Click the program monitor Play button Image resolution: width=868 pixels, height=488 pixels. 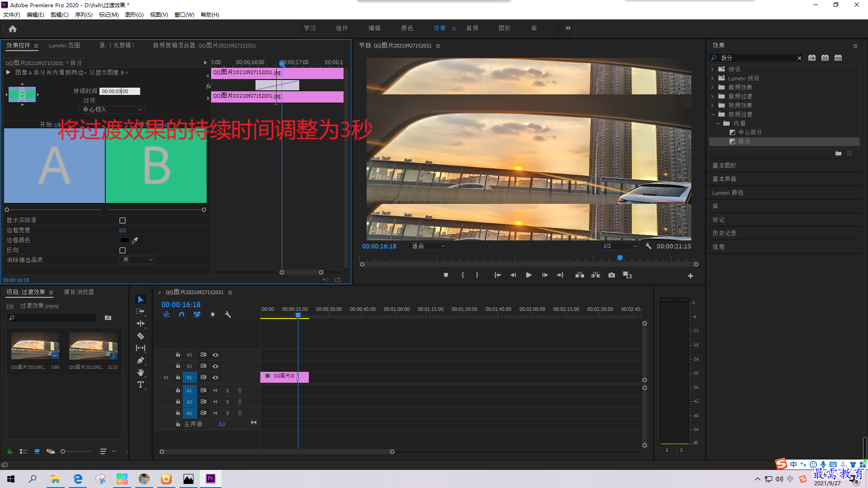[x=529, y=275]
